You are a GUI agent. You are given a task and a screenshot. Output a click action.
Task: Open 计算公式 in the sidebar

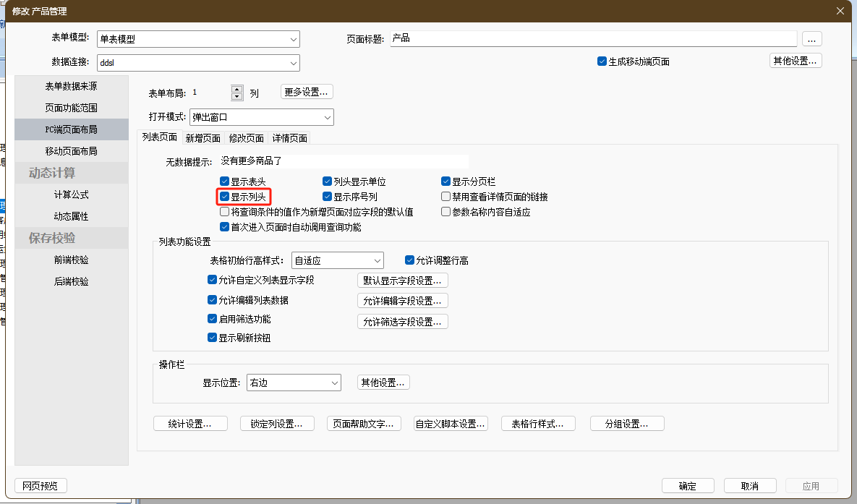click(x=71, y=195)
